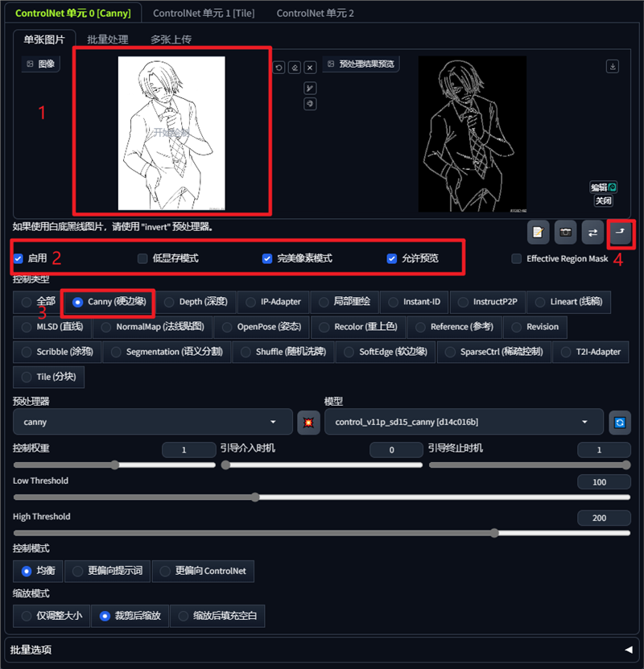Enable the 低显存模式 checkbox

(x=142, y=258)
